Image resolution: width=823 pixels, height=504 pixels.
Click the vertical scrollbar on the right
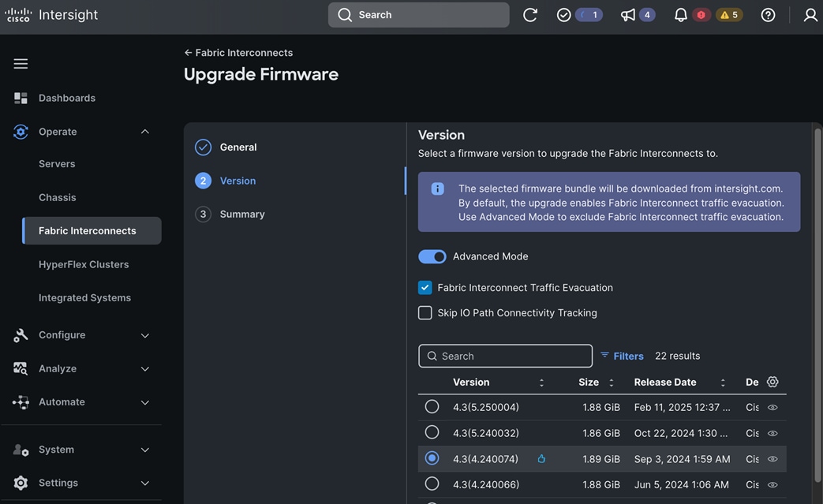tap(817, 304)
